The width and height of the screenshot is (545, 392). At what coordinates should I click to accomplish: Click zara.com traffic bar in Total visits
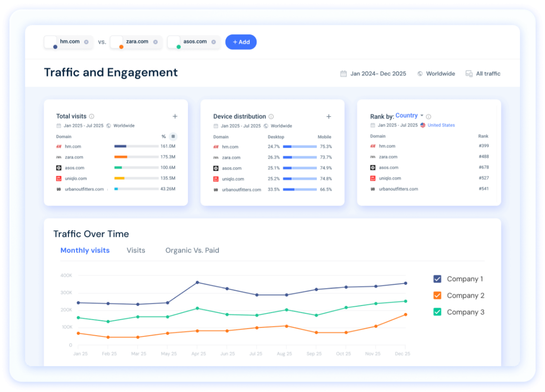tap(136, 157)
